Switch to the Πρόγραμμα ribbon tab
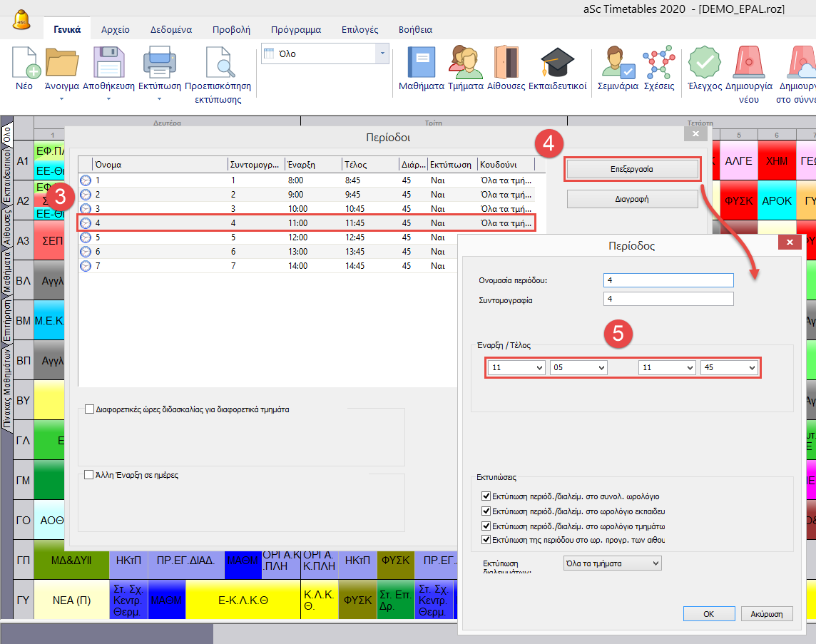This screenshot has width=816, height=644. (295, 30)
